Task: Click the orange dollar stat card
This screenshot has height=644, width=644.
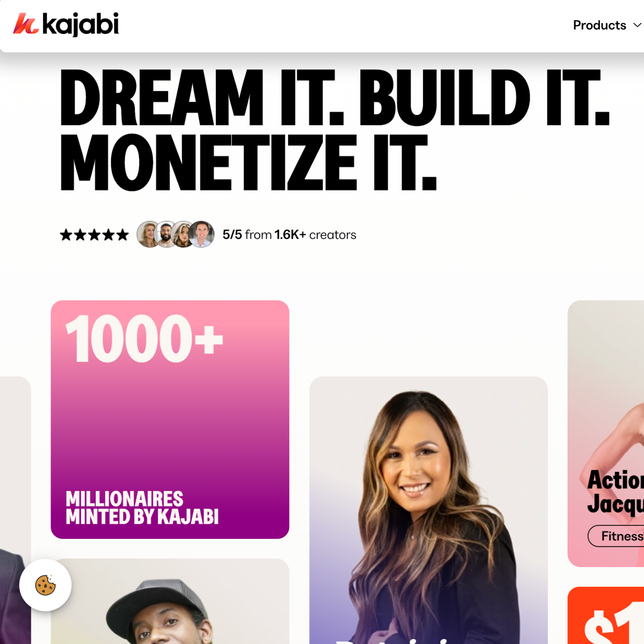Action: 606,615
